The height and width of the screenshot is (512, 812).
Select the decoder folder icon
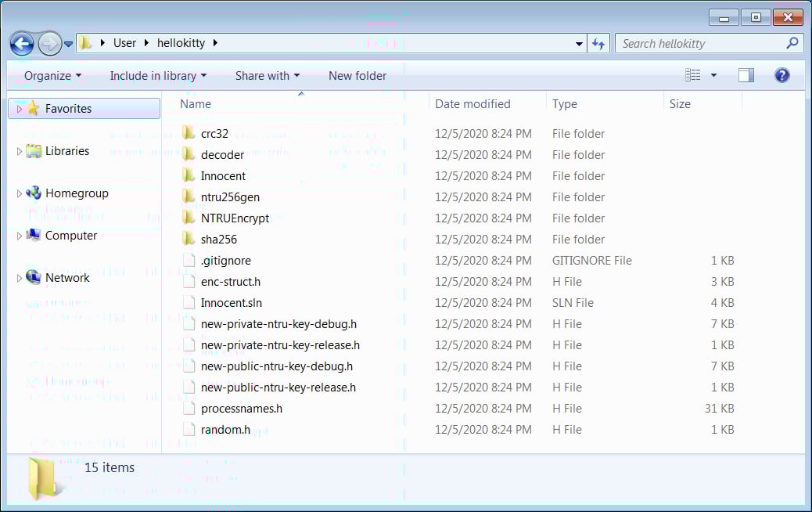coord(189,154)
